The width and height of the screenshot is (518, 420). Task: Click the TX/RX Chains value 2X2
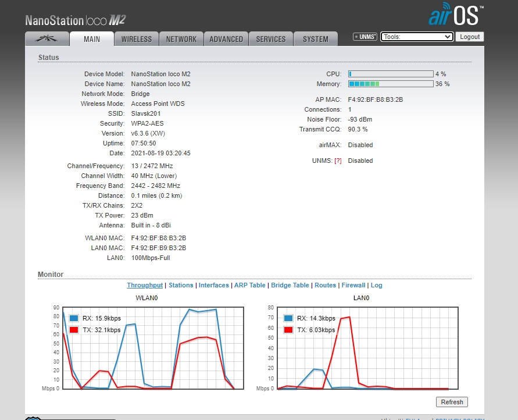(x=137, y=205)
